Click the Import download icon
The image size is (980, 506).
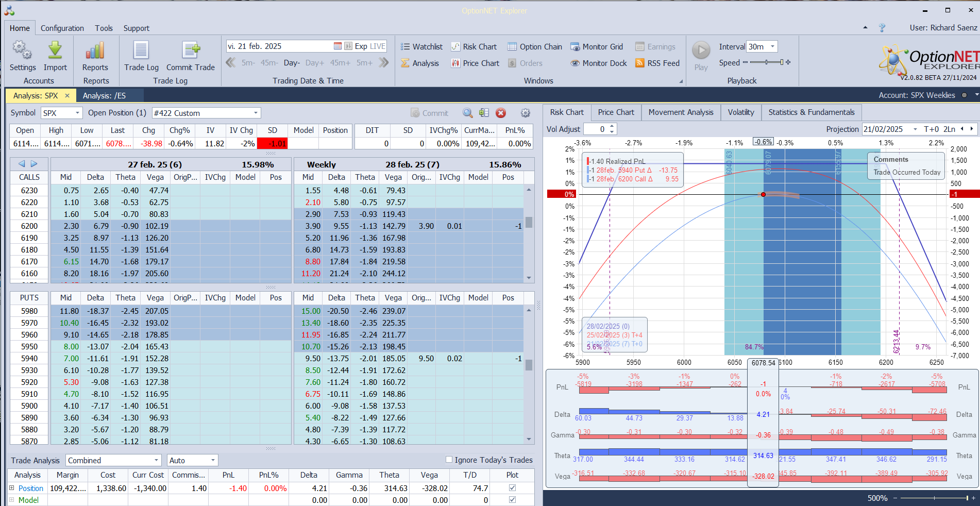pos(55,51)
